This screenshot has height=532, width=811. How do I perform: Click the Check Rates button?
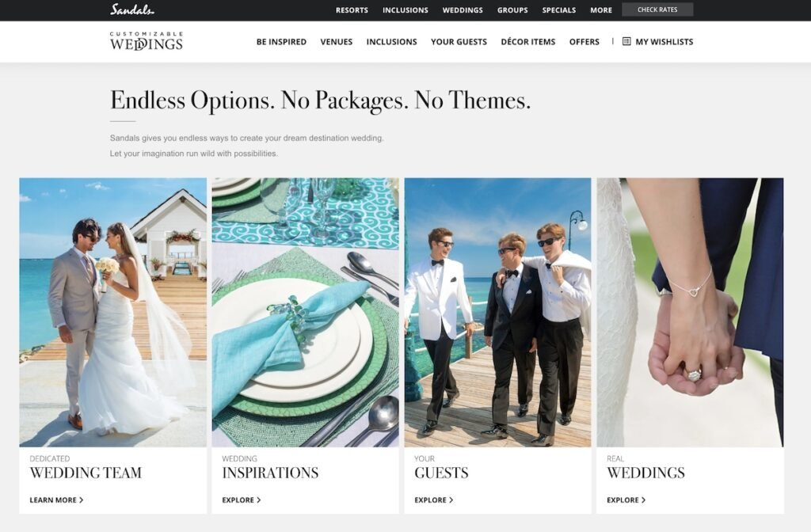(657, 9)
